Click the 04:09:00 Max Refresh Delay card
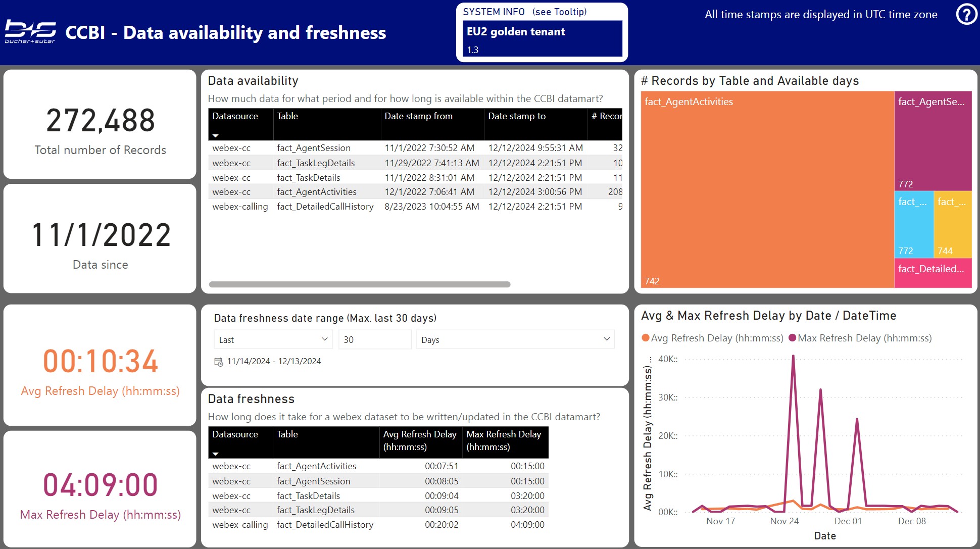Image resolution: width=980 pixels, height=549 pixels. click(x=100, y=489)
